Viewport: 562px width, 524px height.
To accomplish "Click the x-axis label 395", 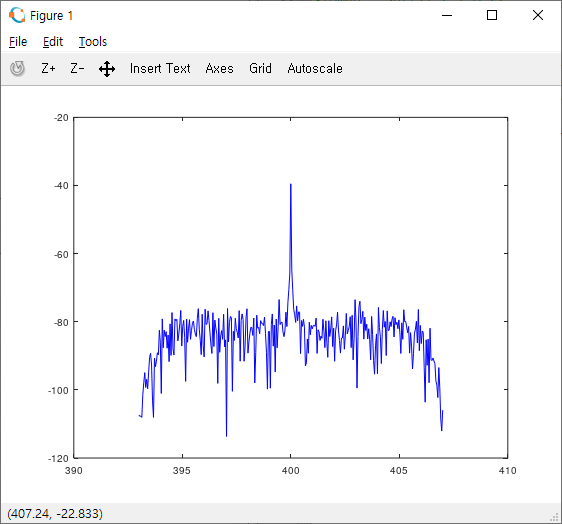I will [182, 471].
